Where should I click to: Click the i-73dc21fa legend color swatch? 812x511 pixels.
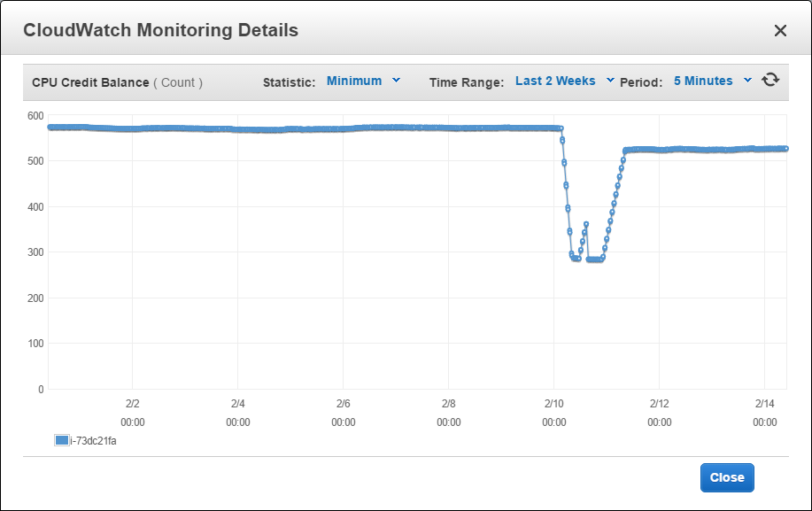(62, 440)
